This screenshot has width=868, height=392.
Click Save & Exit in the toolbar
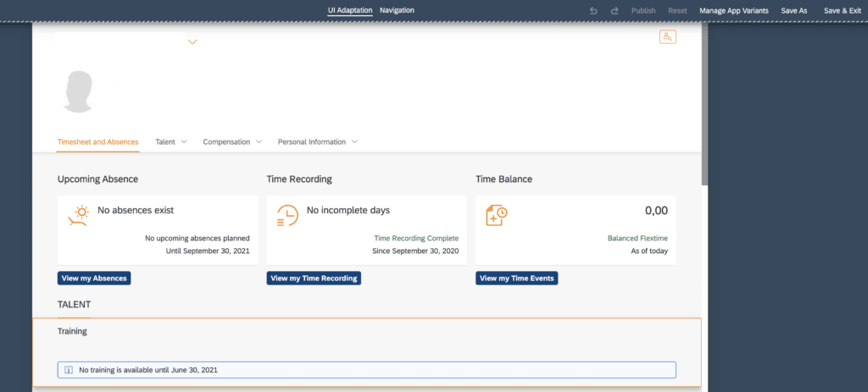(x=842, y=10)
